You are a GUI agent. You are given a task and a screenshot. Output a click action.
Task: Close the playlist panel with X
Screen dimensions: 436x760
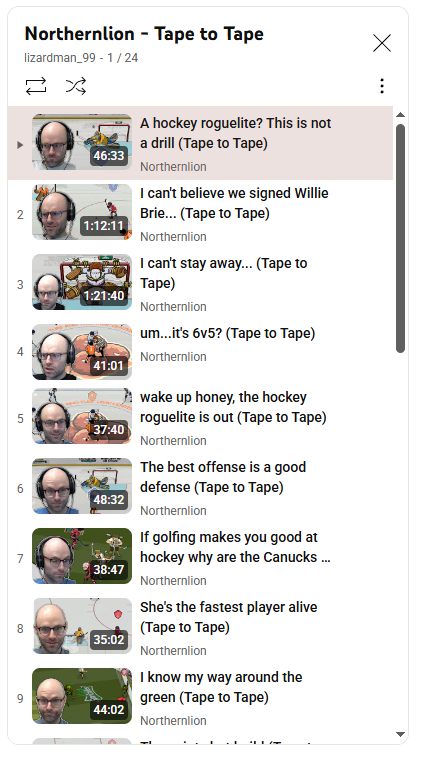click(382, 43)
